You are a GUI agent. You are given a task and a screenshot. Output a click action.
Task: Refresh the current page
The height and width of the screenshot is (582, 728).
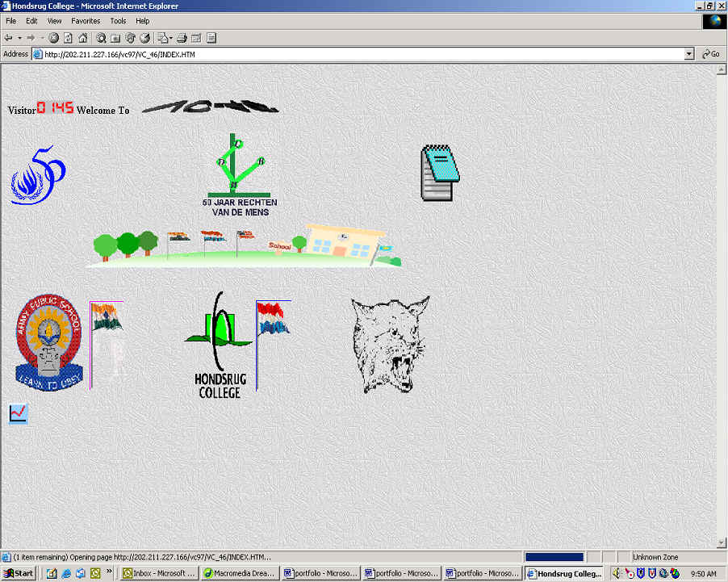(x=68, y=38)
